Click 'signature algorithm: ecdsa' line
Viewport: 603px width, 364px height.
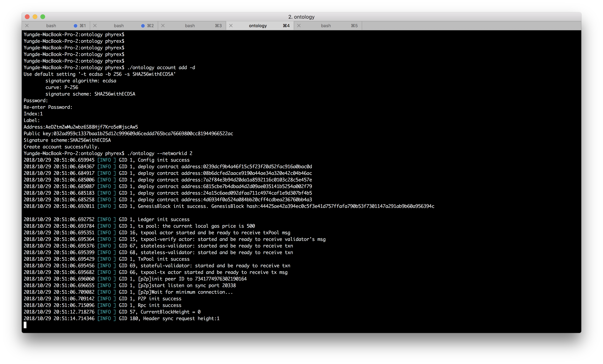click(81, 81)
